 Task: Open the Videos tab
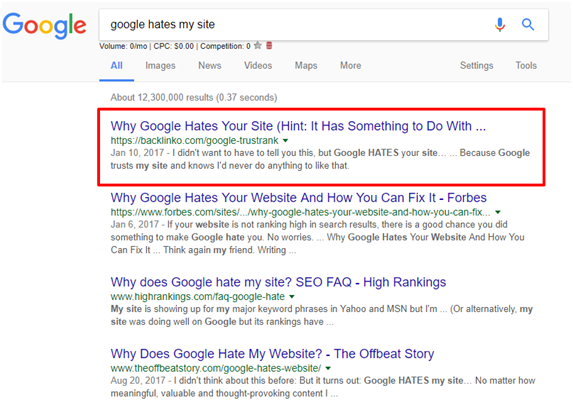coord(258,65)
